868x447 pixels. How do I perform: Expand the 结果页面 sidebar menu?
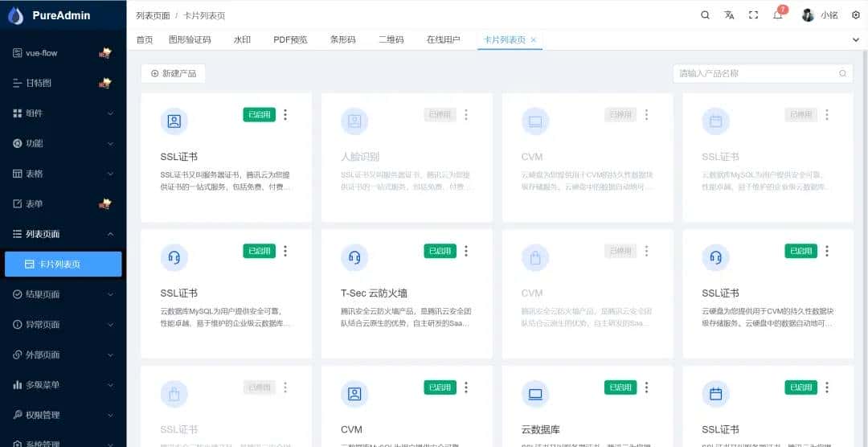click(x=63, y=294)
